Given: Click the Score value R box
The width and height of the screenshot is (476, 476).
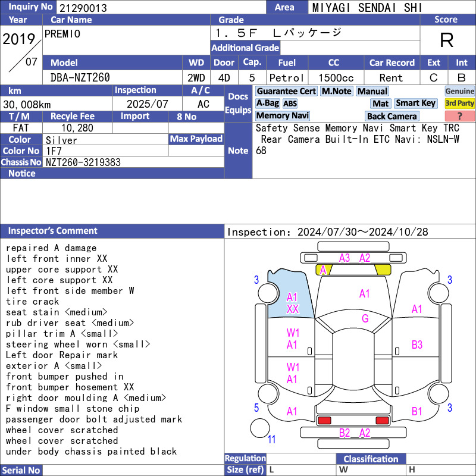Looking at the screenshot, I should click(446, 40).
